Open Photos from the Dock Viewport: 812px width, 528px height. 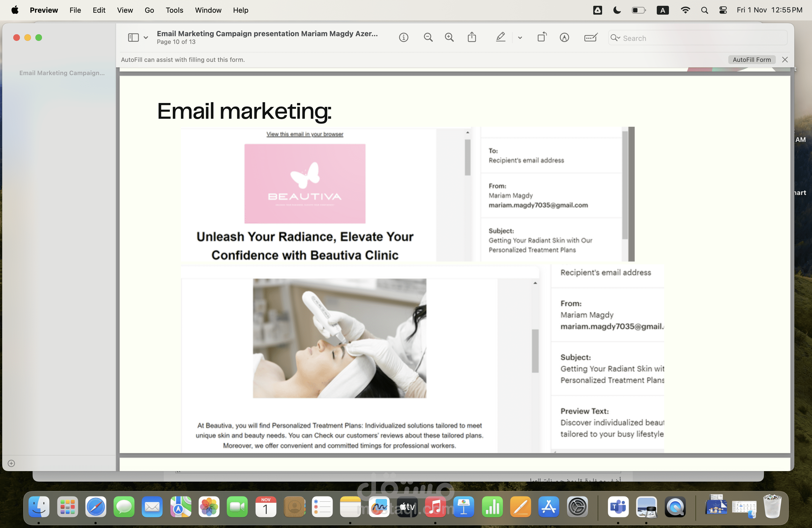tap(209, 506)
